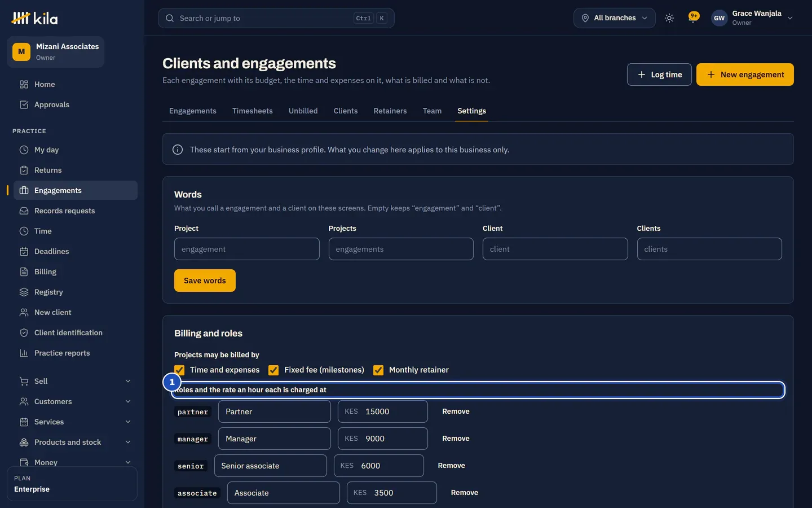Viewport: 812px width, 508px height.
Task: Click the New client people icon
Action: tap(24, 312)
